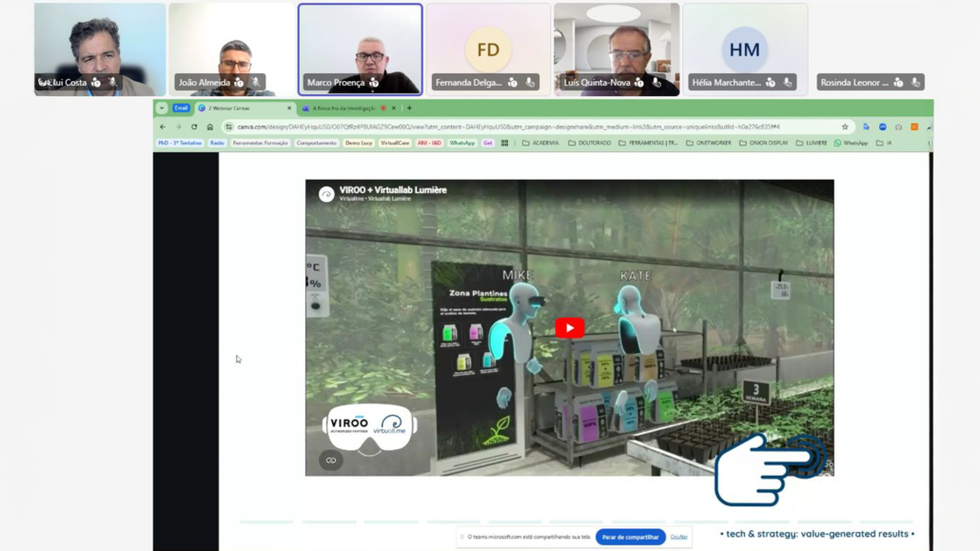Open the apps grid icon in bookmarks bar
Screen dimensions: 980x551
(x=504, y=144)
